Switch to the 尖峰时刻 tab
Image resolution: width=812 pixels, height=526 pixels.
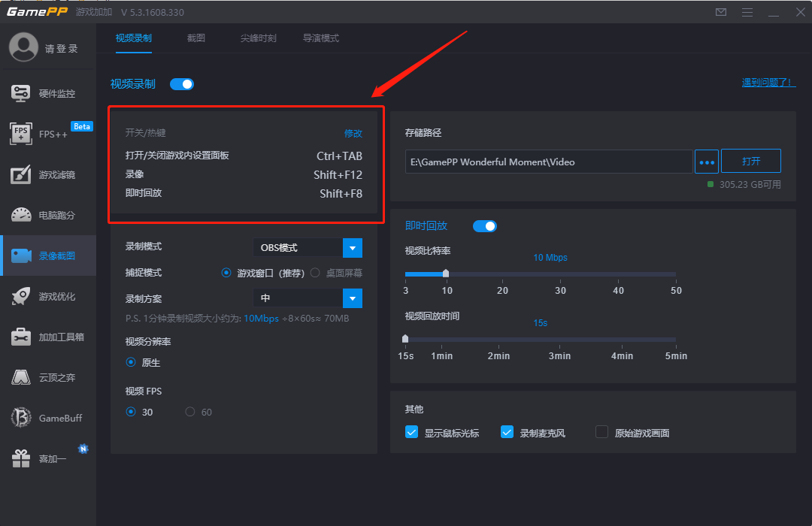[259, 38]
